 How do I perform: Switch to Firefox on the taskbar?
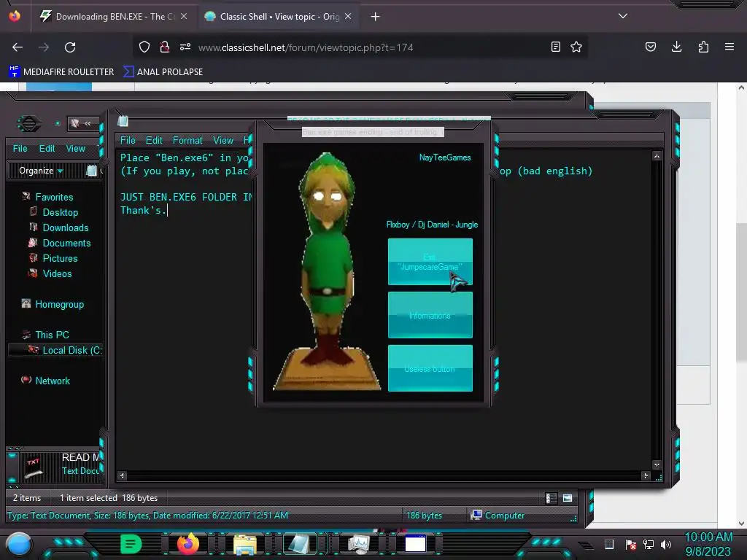pos(187,543)
